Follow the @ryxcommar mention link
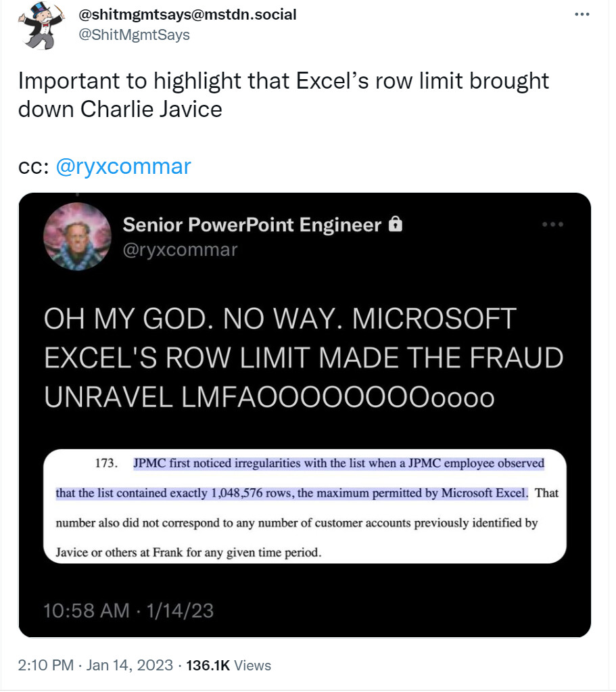The height and width of the screenshot is (692, 616). [123, 167]
